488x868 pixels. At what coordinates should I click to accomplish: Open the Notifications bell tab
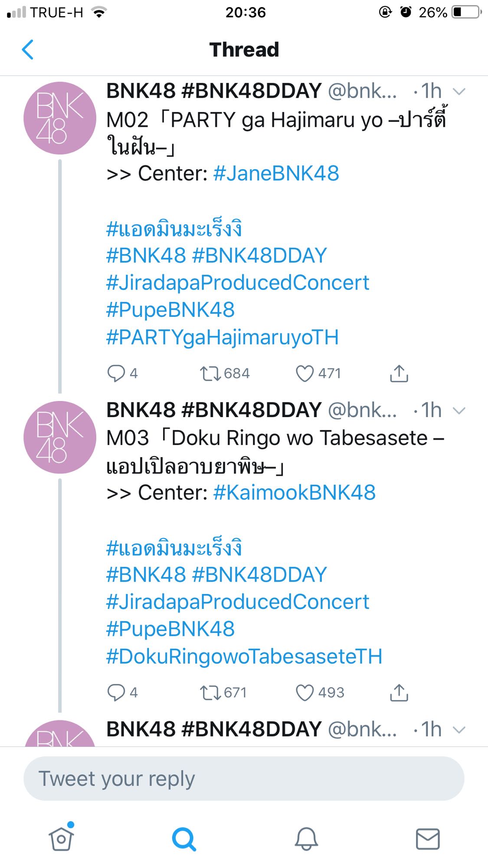306,838
